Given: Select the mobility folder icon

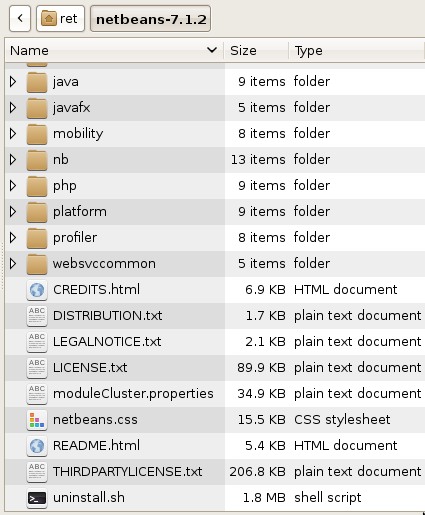Looking at the screenshot, I should [37, 134].
